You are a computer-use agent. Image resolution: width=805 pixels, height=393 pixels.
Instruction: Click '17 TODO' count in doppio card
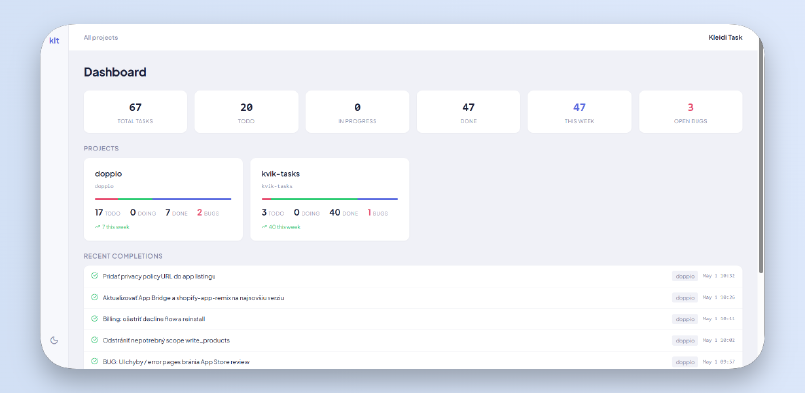point(107,213)
